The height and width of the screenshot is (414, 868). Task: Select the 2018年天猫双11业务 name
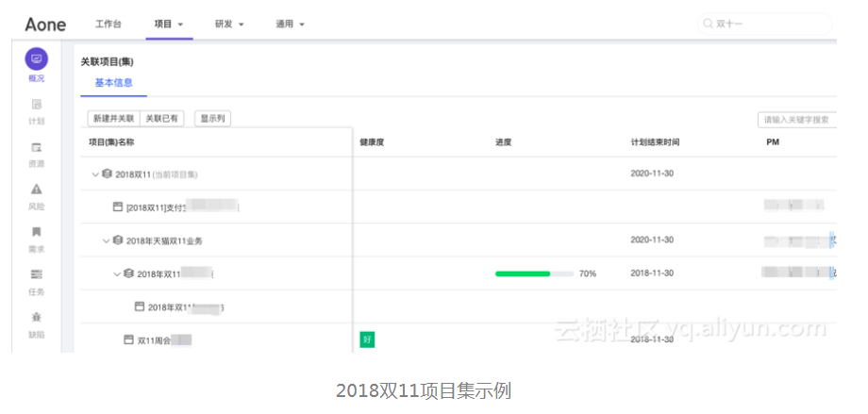coord(164,240)
